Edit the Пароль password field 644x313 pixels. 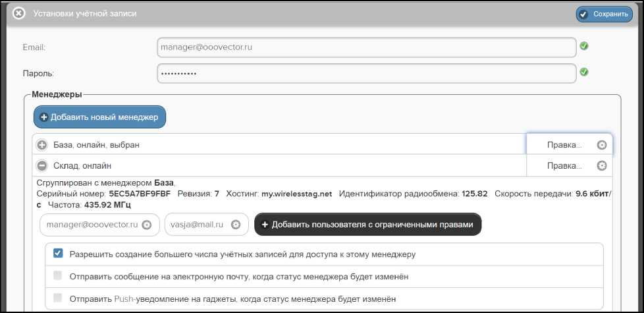366,74
